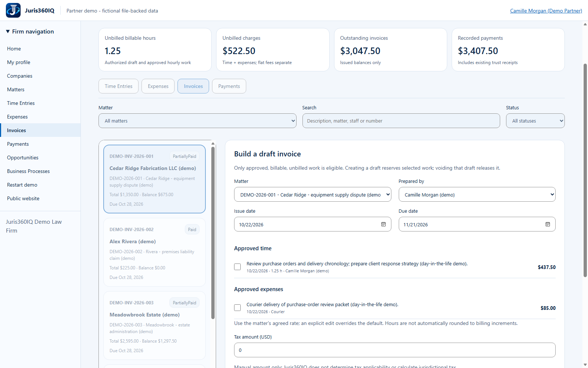Click the Issue date field 10/22/2026
This screenshot has width=588, height=368.
(x=313, y=224)
